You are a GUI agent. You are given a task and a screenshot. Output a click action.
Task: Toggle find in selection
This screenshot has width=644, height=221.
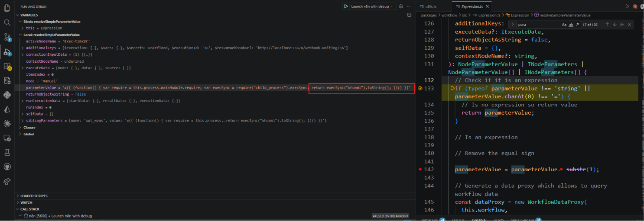(622, 25)
